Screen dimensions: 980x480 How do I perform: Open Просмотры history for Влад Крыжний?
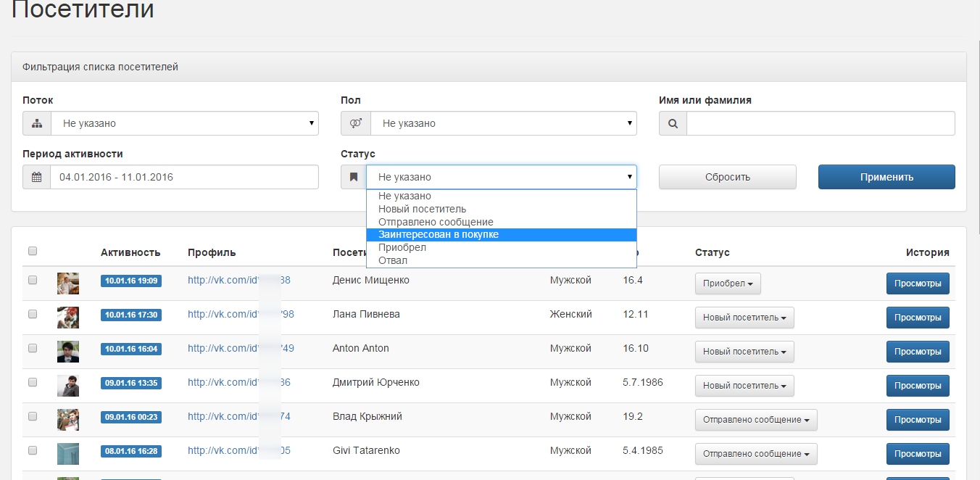917,420
